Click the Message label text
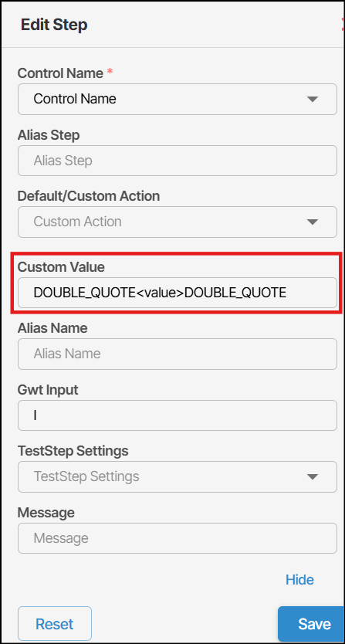Screen dimensions: 345x644 46,512
